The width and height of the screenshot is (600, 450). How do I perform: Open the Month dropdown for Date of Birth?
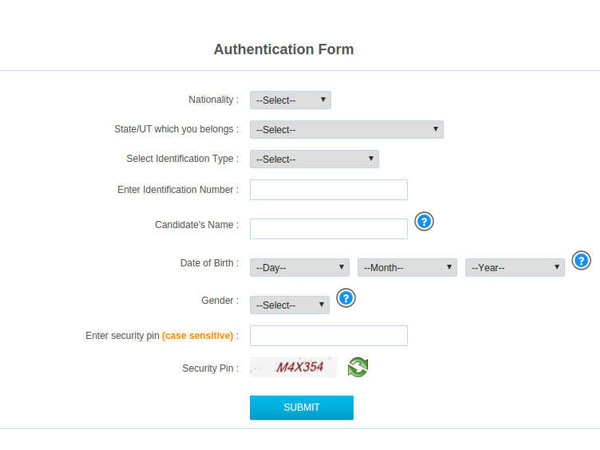[407, 267]
